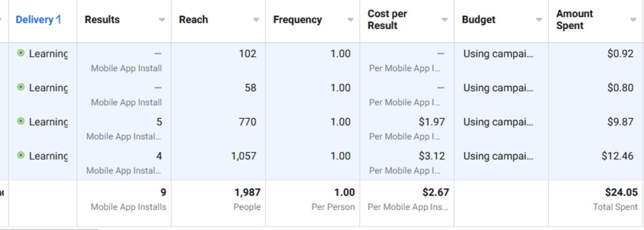The width and height of the screenshot is (644, 230).
Task: Click the green Learning status dot with reach 58
Action: click(x=21, y=87)
